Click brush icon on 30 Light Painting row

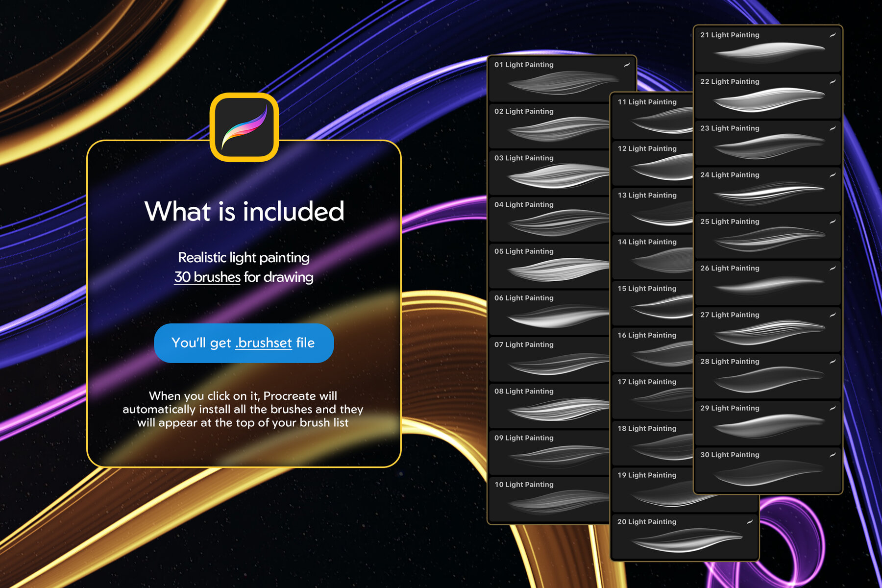833,455
